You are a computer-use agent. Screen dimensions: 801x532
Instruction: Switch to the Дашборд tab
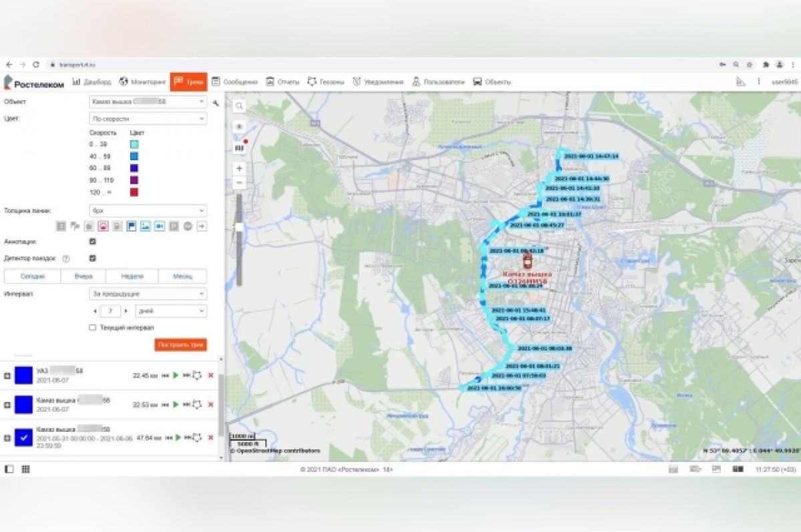[x=91, y=82]
